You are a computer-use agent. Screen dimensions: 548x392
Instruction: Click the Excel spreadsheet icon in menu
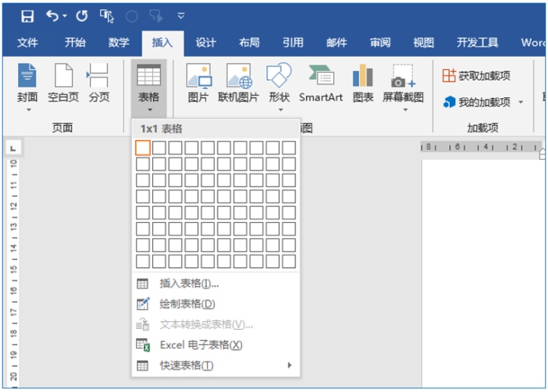click(x=143, y=345)
